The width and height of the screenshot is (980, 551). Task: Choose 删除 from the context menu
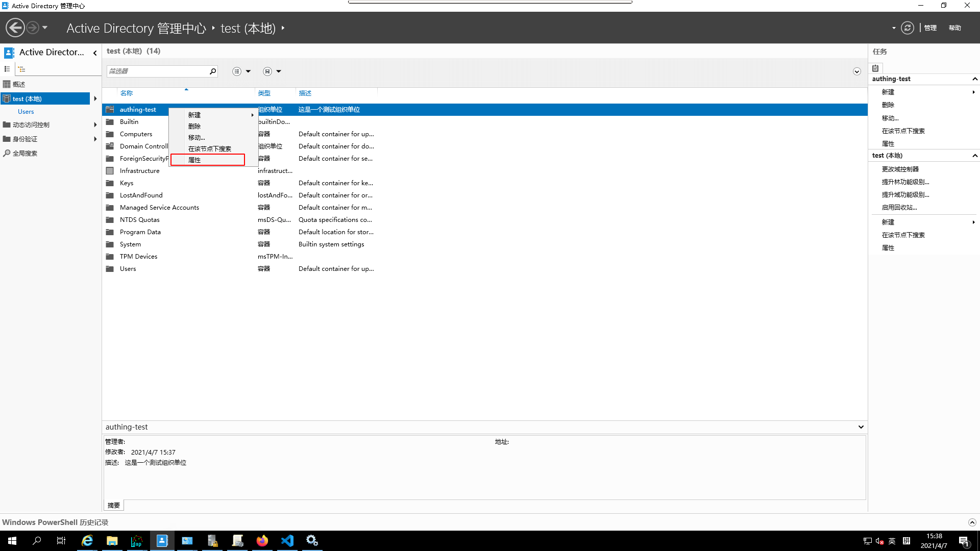coord(194,126)
